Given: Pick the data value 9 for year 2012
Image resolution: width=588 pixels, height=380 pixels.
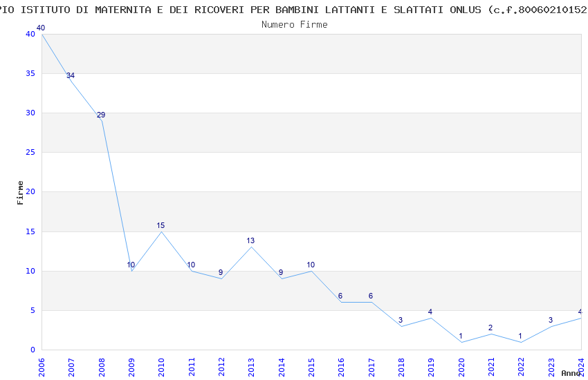Looking at the screenshot, I should pos(221,272).
